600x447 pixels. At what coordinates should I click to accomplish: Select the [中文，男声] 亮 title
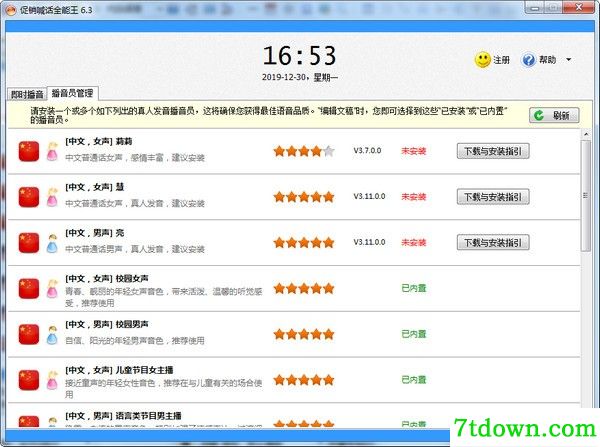(95, 233)
